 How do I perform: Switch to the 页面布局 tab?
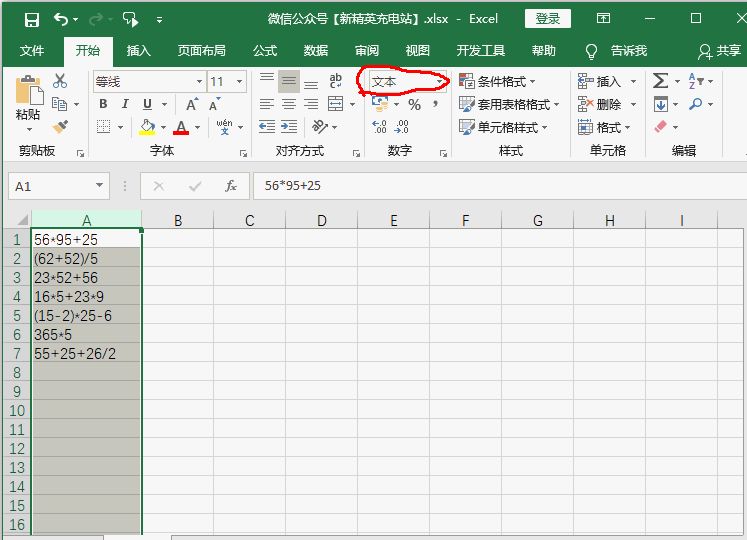pyautogui.click(x=202, y=51)
